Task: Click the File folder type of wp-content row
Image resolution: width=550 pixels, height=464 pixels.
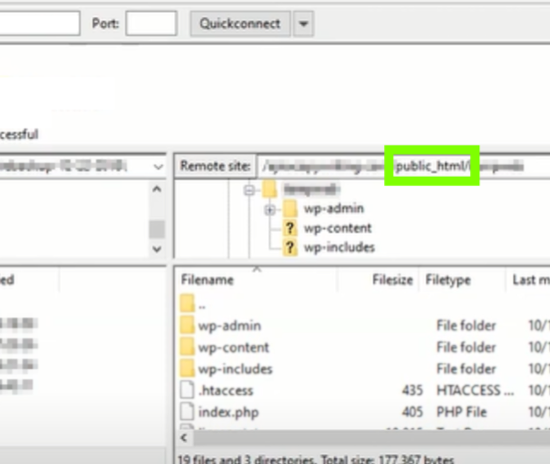Action: 466,348
